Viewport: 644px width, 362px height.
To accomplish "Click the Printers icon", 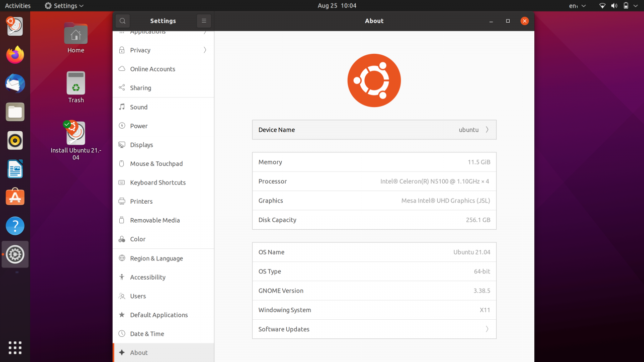I will point(122,201).
